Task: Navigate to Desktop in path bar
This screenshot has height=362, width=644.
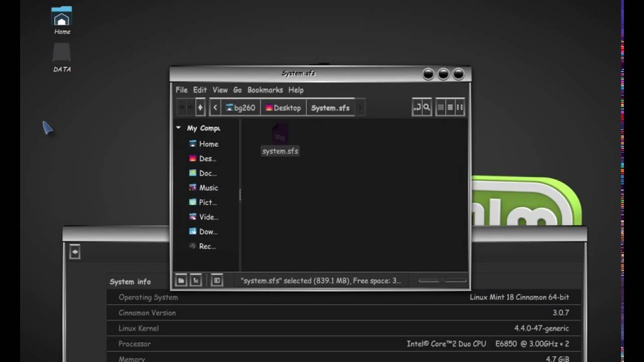Action: click(283, 108)
